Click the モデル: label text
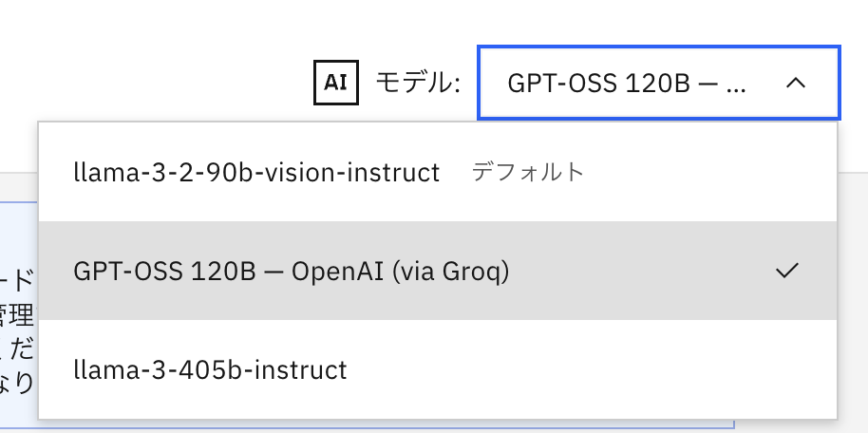868x433 pixels. pyautogui.click(x=418, y=83)
